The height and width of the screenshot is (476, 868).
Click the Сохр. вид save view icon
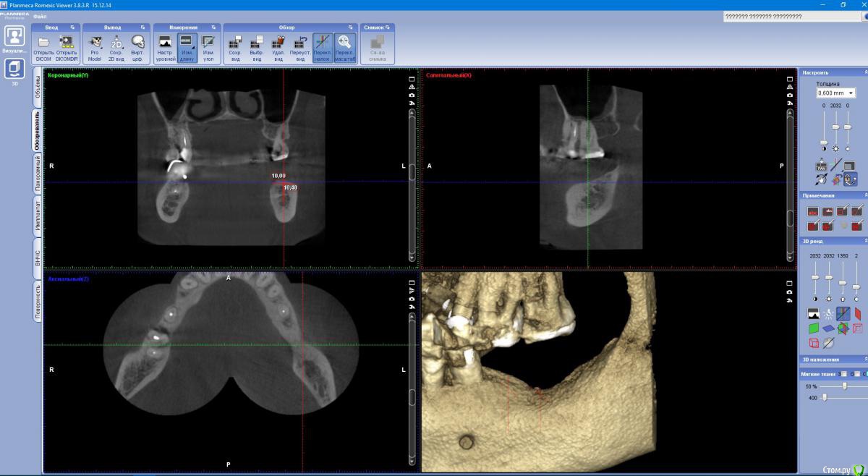click(x=235, y=44)
